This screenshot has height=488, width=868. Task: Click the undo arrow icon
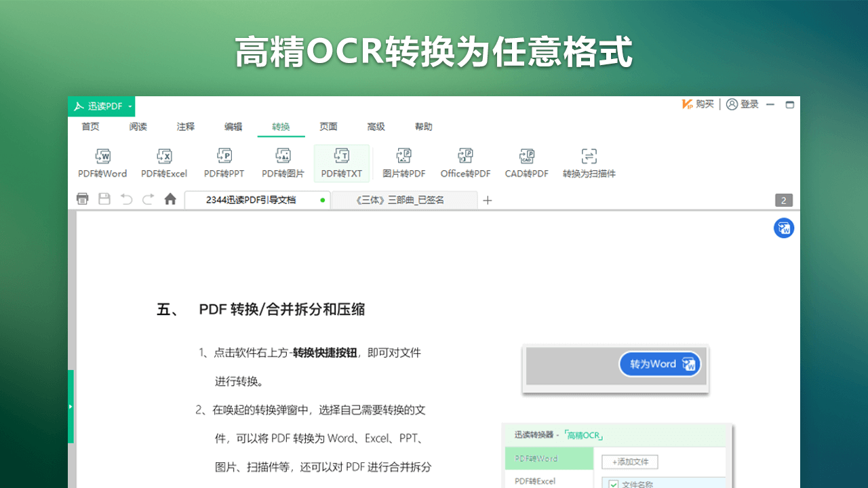126,199
